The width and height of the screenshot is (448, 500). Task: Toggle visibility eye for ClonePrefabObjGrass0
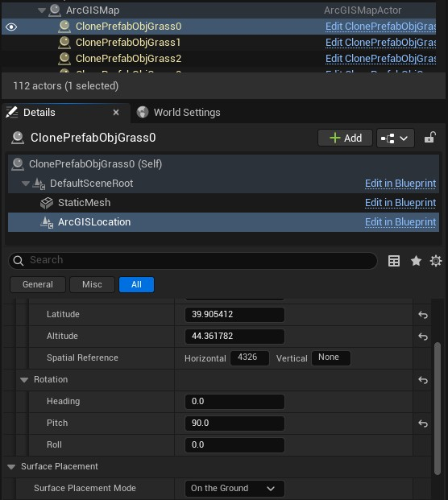click(x=11, y=27)
